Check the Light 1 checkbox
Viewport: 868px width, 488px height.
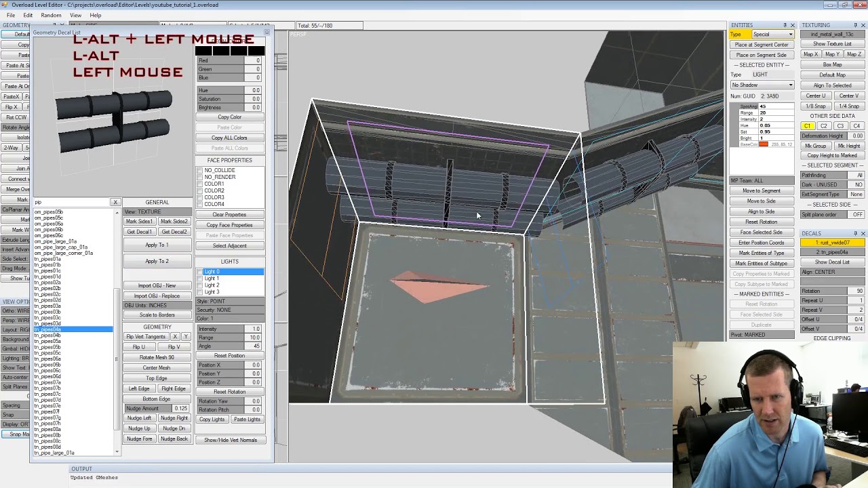tap(201, 279)
